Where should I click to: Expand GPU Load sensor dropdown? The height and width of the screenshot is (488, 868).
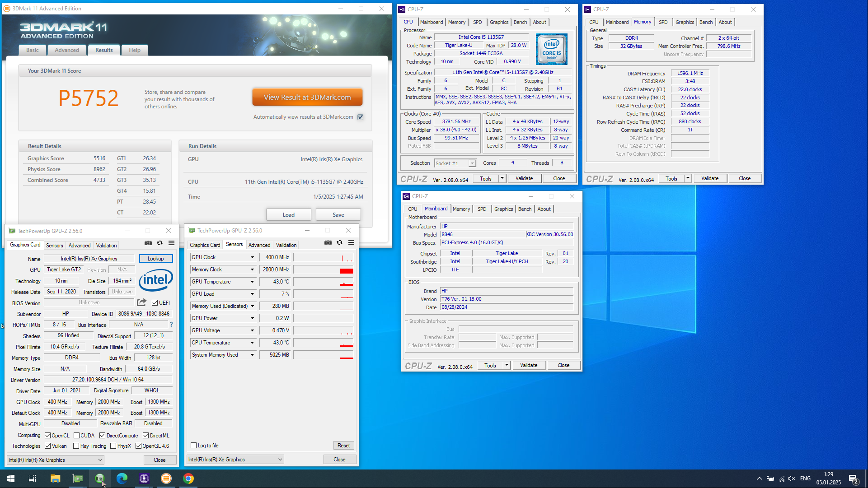click(252, 294)
